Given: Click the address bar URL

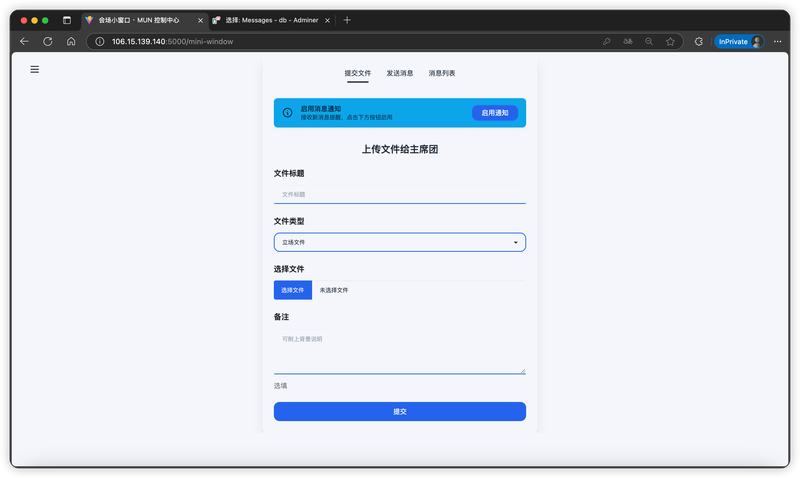Looking at the screenshot, I should click(x=172, y=41).
